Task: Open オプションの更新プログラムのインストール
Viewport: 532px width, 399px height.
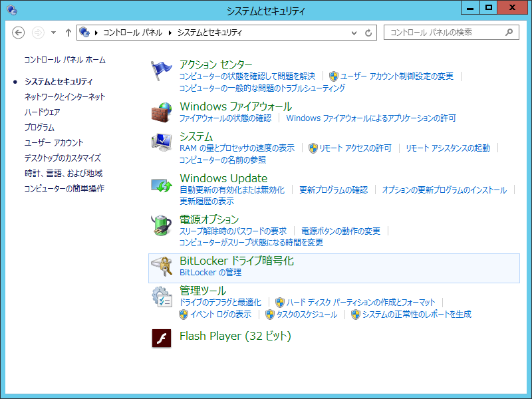Action: point(444,190)
